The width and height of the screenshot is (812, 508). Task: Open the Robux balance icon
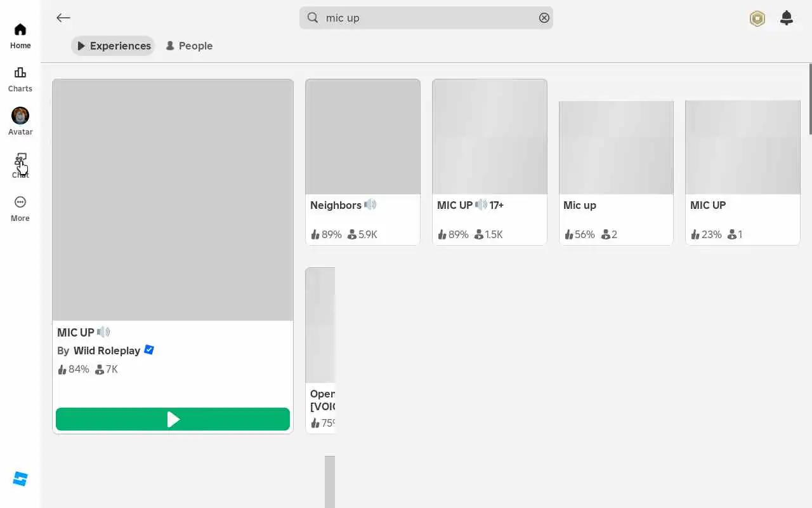pos(757,18)
